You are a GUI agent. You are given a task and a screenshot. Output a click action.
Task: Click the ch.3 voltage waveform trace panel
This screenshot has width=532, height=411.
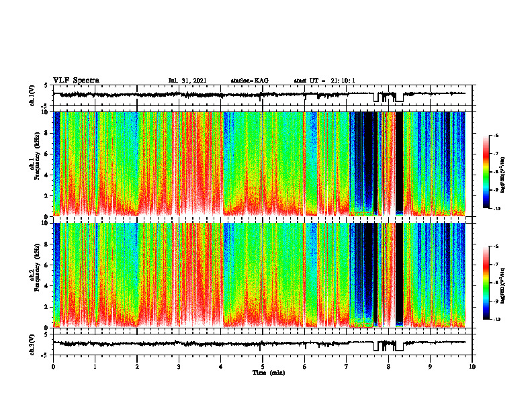coord(263,345)
